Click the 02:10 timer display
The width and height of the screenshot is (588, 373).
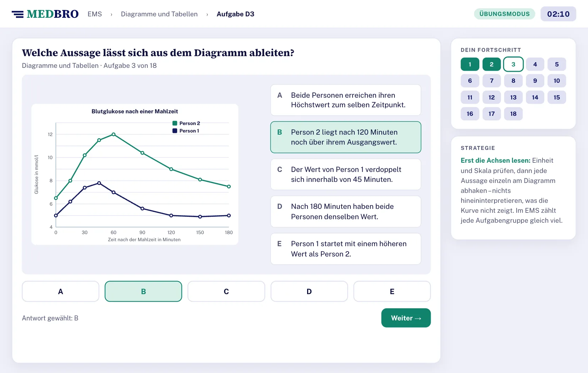click(x=558, y=14)
